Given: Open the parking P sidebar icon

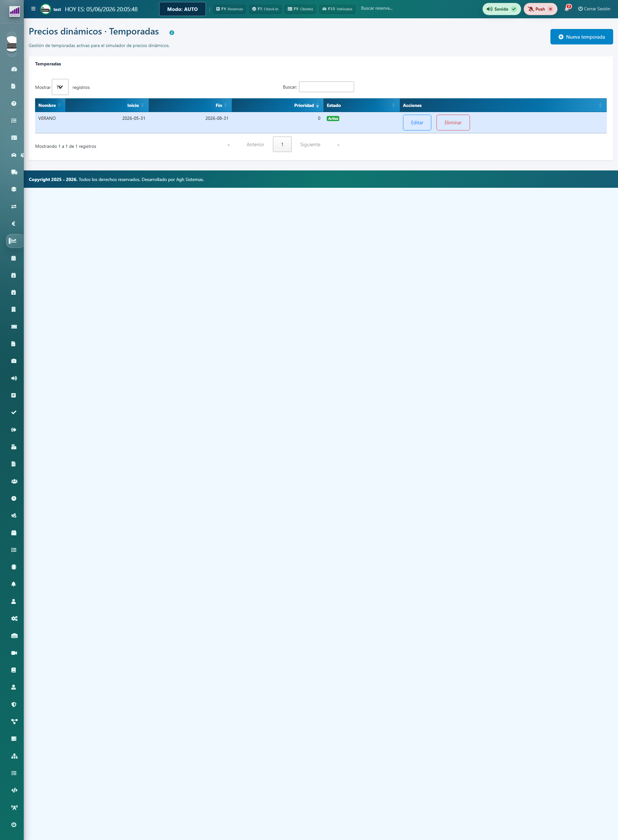Looking at the screenshot, I should [x=14, y=395].
